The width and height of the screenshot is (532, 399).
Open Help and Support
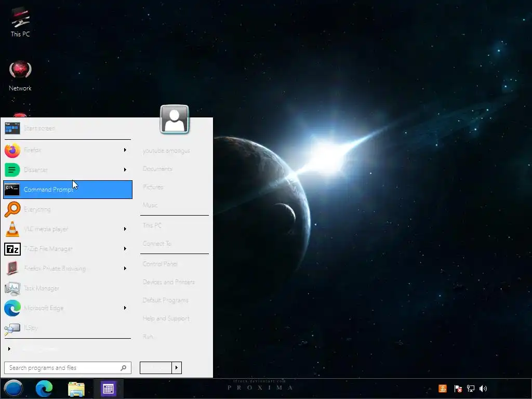tap(166, 318)
